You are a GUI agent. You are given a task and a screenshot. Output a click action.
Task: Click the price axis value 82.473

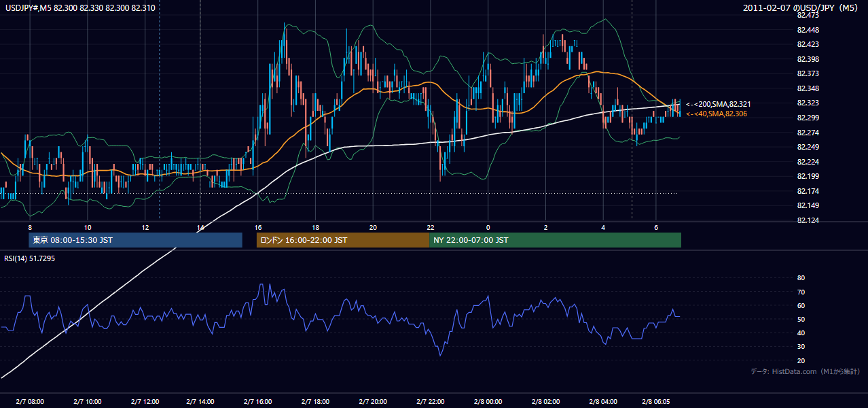coord(808,15)
